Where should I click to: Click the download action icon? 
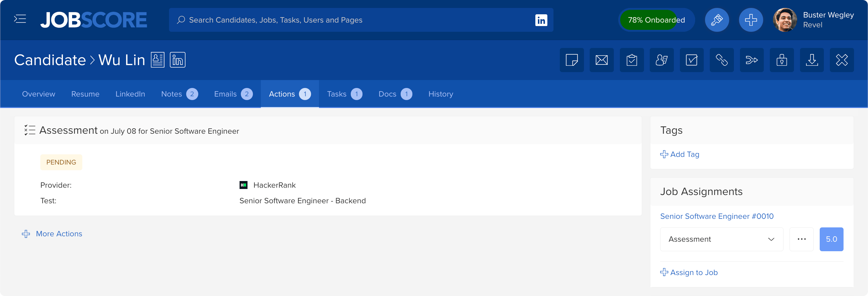point(812,60)
